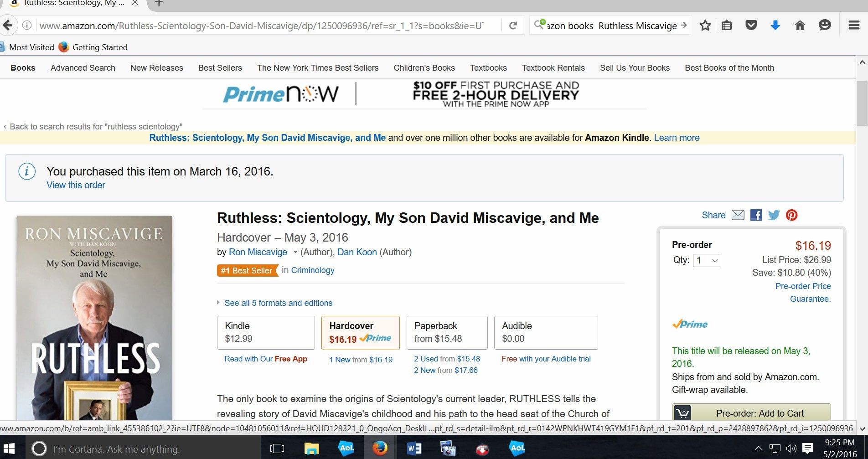Share via the Facebook icon
Viewport: 868px width, 459px height.
click(756, 215)
